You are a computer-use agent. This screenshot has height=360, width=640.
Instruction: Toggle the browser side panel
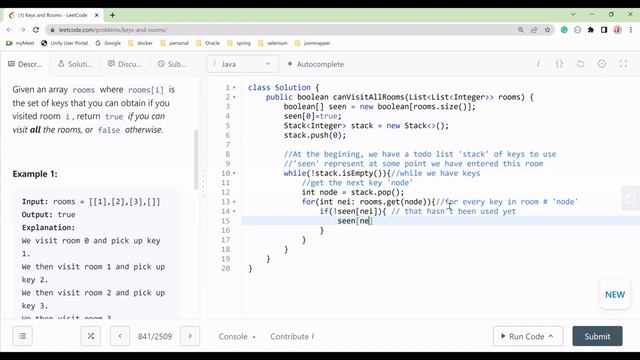click(x=604, y=30)
